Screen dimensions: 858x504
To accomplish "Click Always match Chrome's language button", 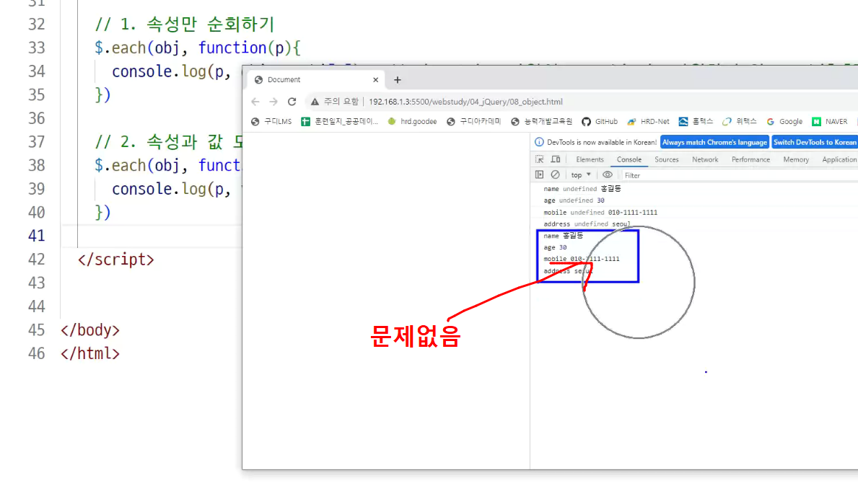I will click(714, 142).
